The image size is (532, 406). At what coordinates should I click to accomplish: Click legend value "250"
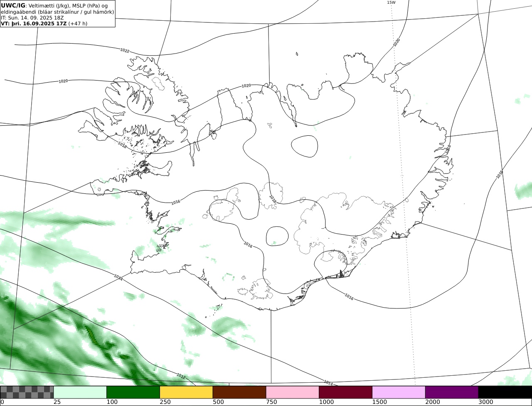165,402
